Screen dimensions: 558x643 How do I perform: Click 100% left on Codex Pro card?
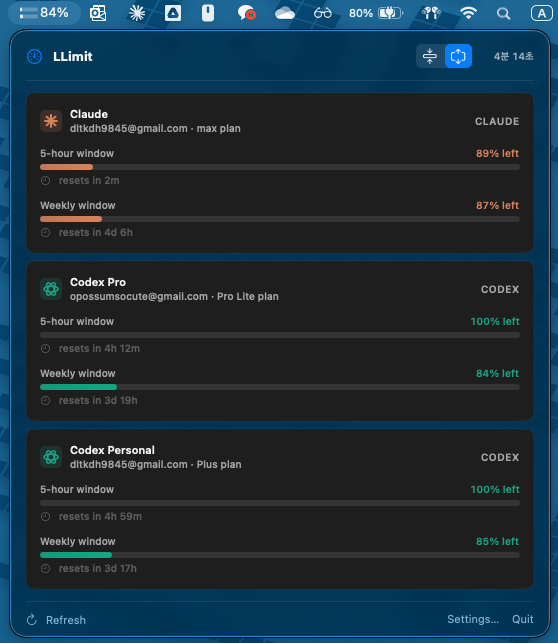click(x=495, y=322)
